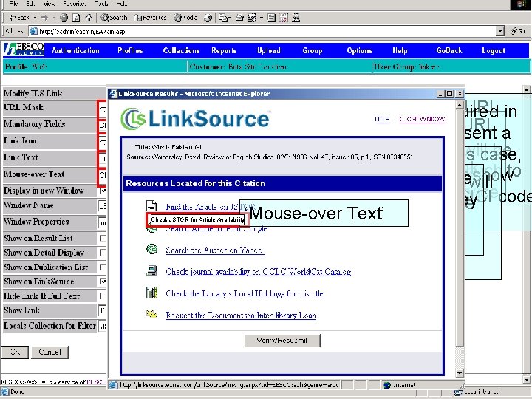Click the Refresh page toolbar icon

tap(76, 18)
